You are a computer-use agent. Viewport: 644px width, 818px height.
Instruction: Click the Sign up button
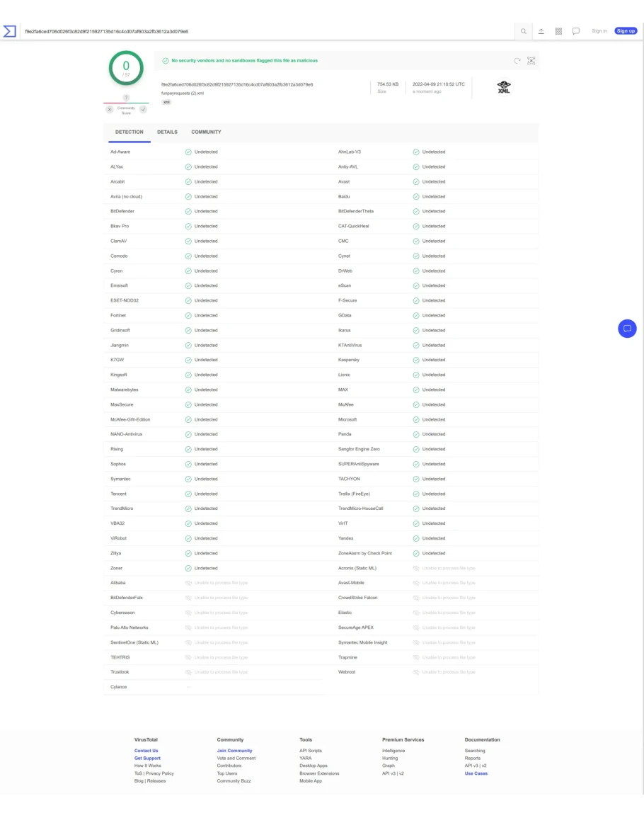[x=626, y=31]
